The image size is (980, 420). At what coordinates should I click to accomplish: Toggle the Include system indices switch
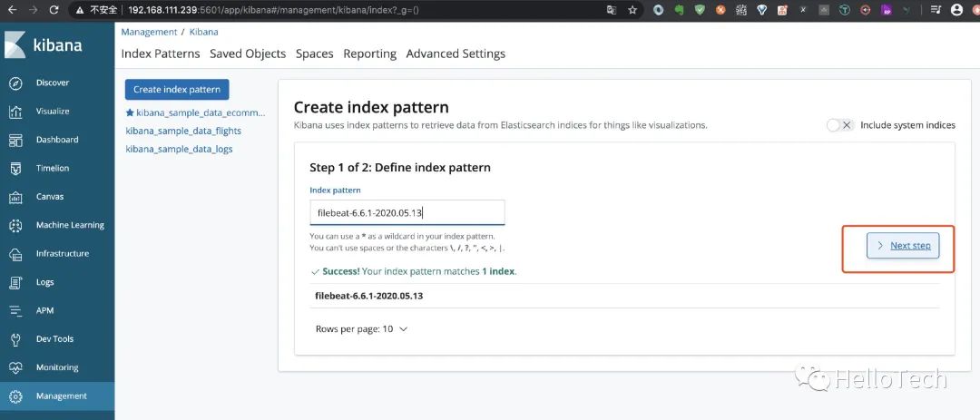coord(839,125)
